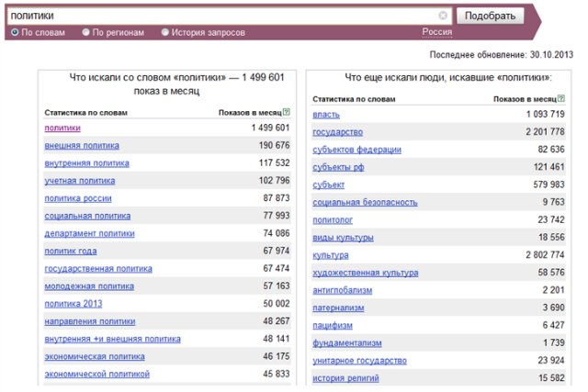Open 'внешняя политика' link

click(82, 146)
